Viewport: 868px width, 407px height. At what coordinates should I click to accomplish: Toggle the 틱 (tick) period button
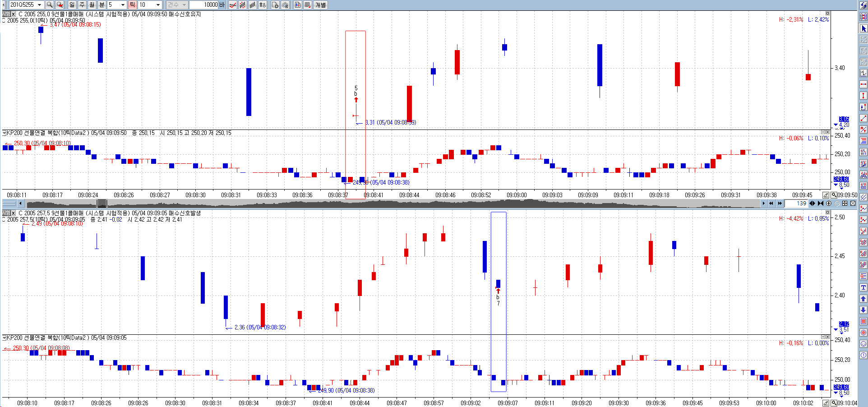132,5
